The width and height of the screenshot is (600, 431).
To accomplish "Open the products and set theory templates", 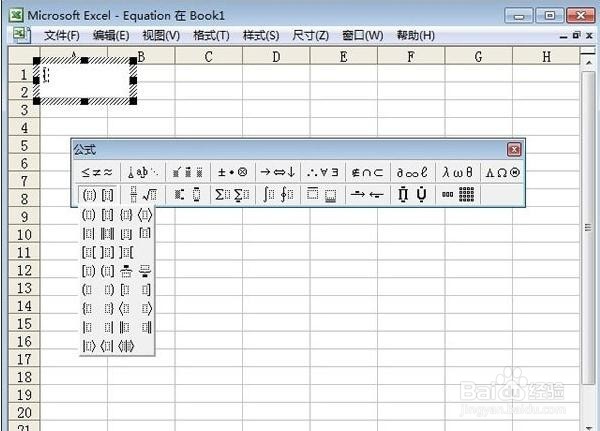I will (x=412, y=194).
